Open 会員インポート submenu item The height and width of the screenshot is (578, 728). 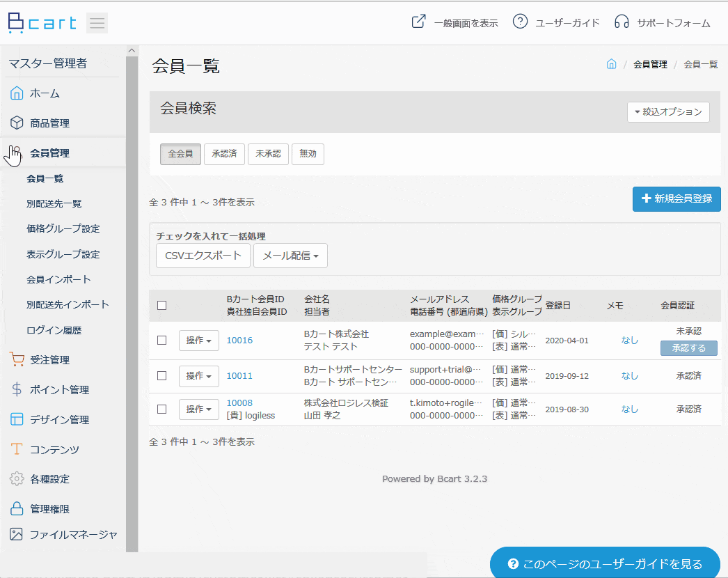58,279
